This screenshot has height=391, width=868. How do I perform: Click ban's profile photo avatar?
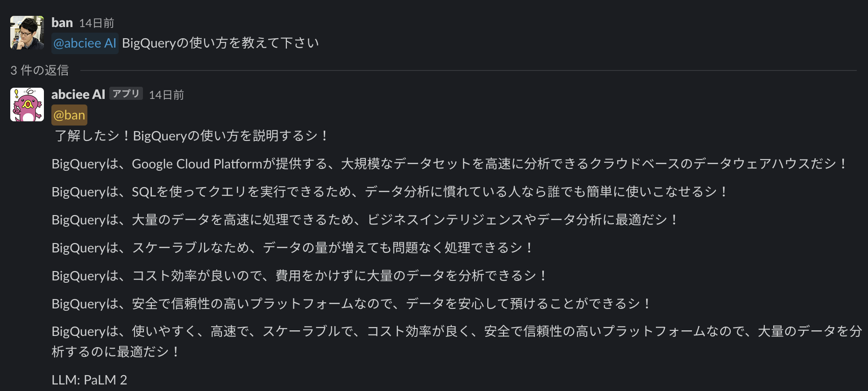(x=27, y=33)
